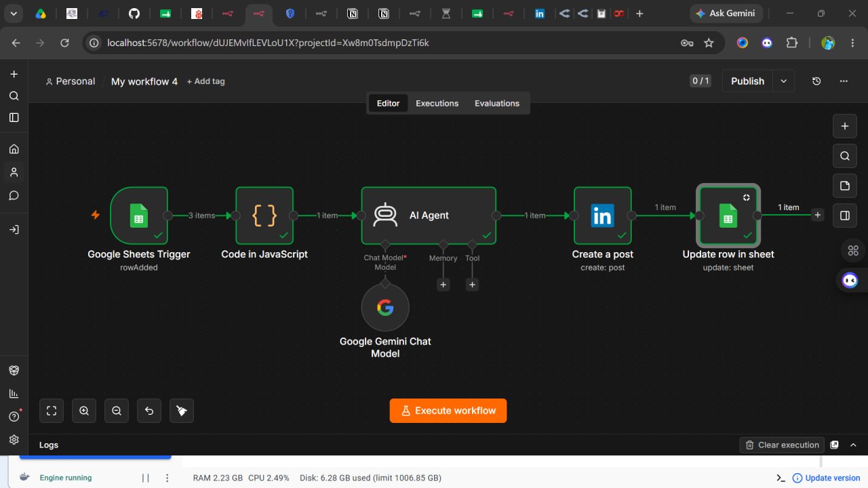The width and height of the screenshot is (868, 488).
Task: Open Chrome three-dot menu
Action: [853, 43]
